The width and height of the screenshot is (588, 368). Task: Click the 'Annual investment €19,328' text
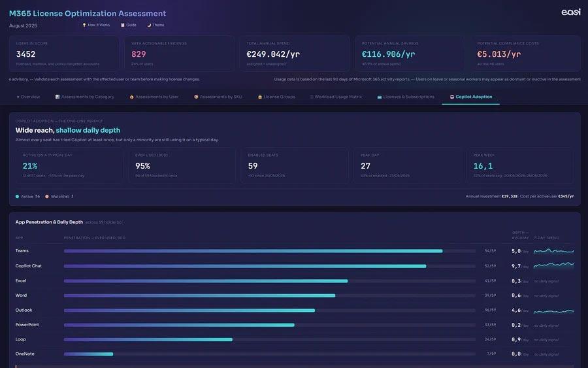(491, 197)
